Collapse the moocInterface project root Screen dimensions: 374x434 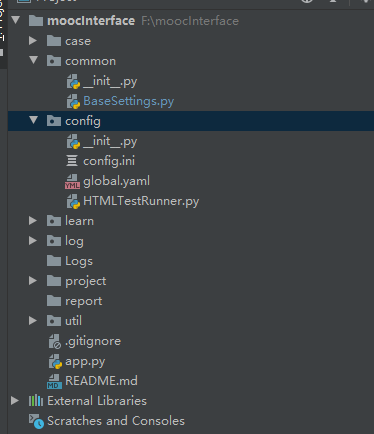[x=15, y=20]
